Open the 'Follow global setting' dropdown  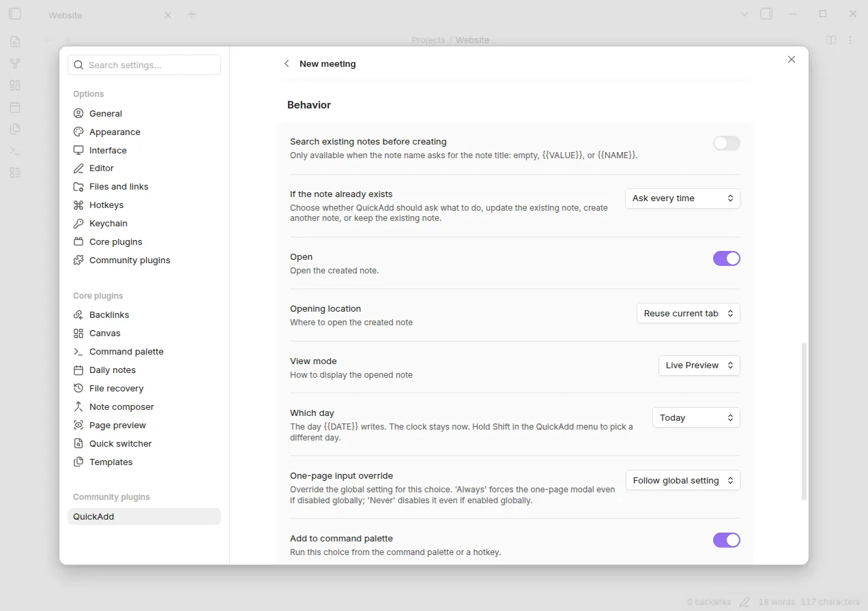683,481
